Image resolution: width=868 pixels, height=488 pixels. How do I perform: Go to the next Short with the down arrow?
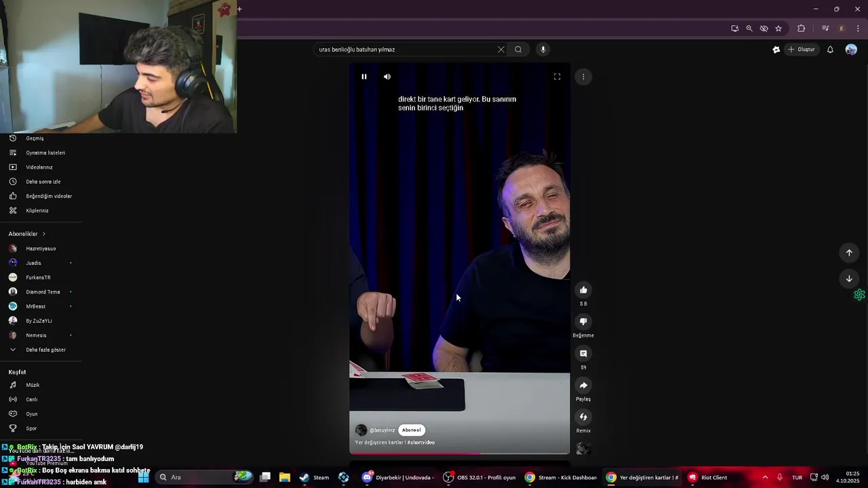[849, 279]
